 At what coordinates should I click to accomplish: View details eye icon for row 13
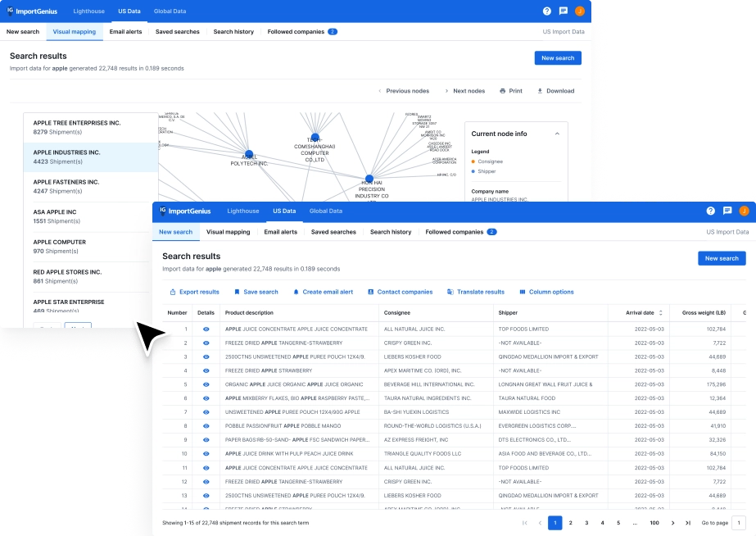click(x=206, y=496)
